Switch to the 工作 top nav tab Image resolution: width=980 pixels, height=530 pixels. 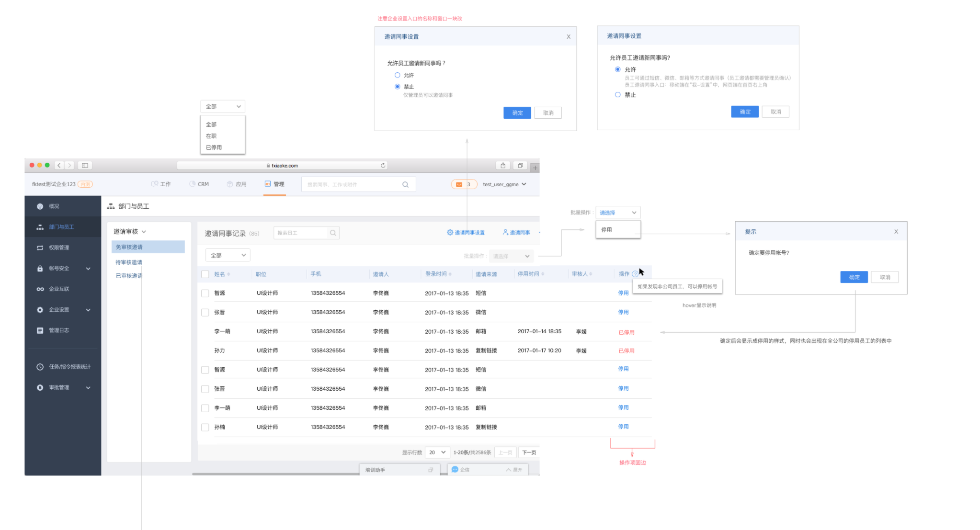pyautogui.click(x=161, y=184)
